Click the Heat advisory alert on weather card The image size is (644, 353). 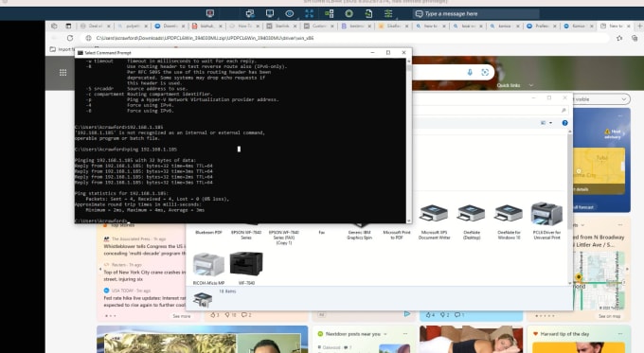(612, 133)
